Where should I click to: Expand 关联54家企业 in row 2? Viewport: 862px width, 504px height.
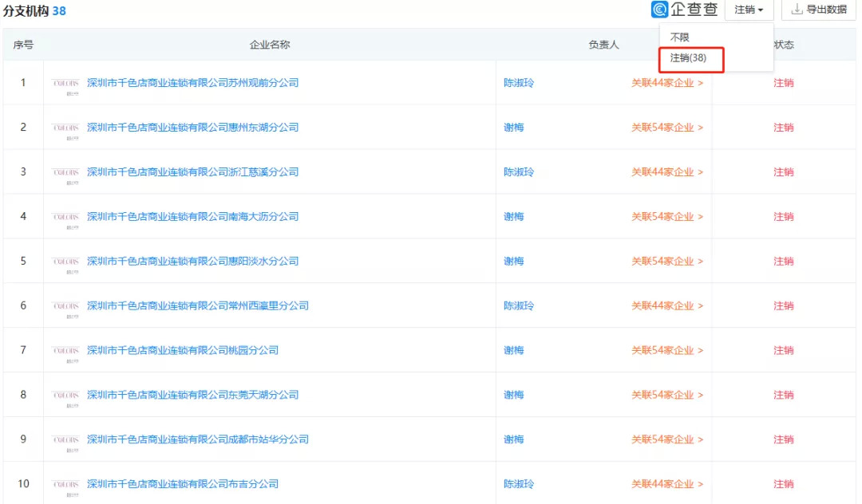pos(666,128)
